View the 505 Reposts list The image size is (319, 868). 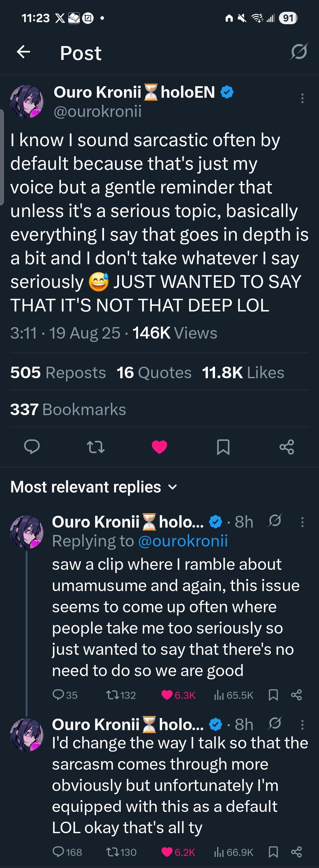click(58, 373)
